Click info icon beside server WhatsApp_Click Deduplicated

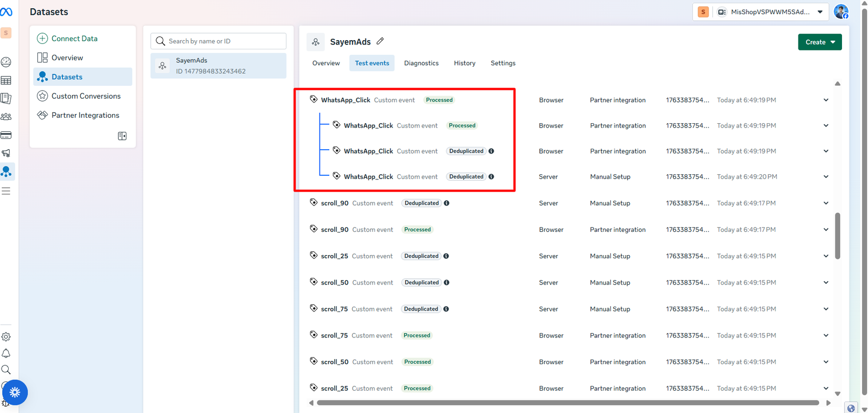pyautogui.click(x=491, y=177)
